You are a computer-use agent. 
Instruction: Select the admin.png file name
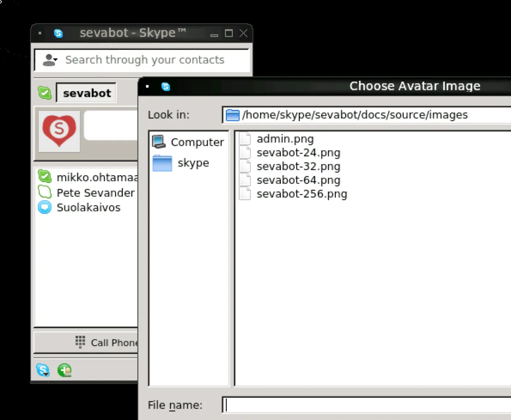(285, 139)
